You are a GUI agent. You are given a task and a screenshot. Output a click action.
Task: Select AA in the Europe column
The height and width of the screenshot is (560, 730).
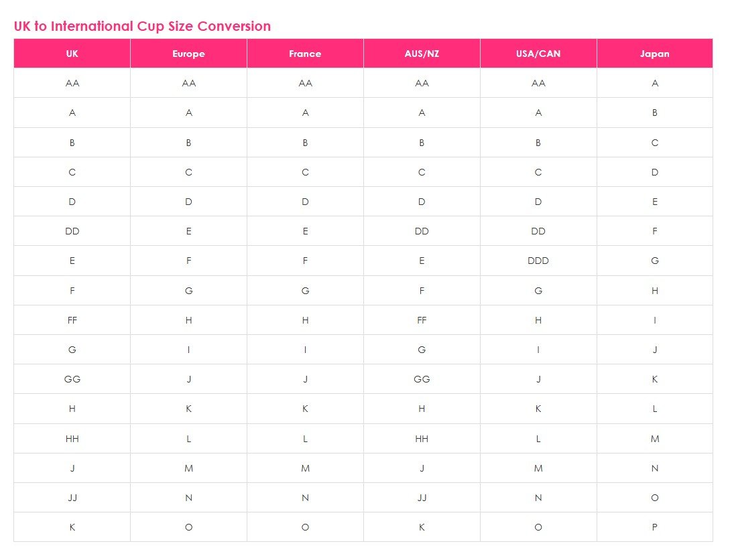[x=188, y=83]
